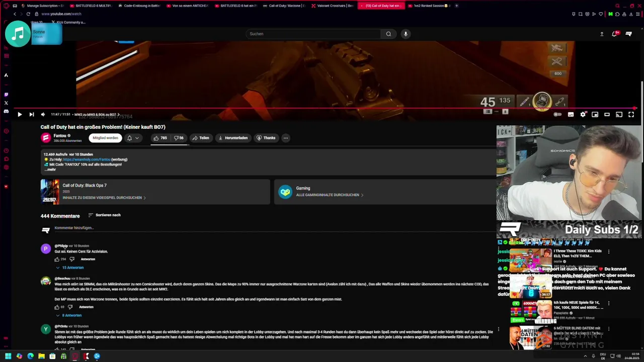644x362 pixels.
Task: Open Kick Community bookmark
Action: click(68, 22)
